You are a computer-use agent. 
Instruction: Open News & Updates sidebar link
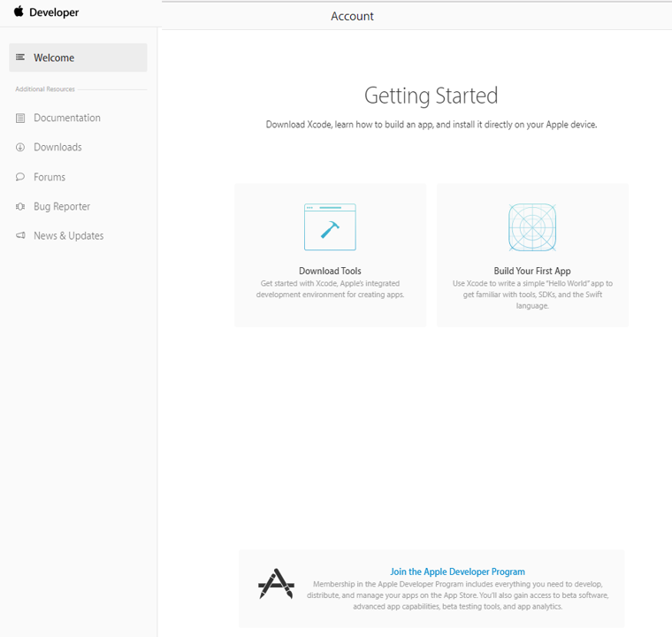coord(69,236)
